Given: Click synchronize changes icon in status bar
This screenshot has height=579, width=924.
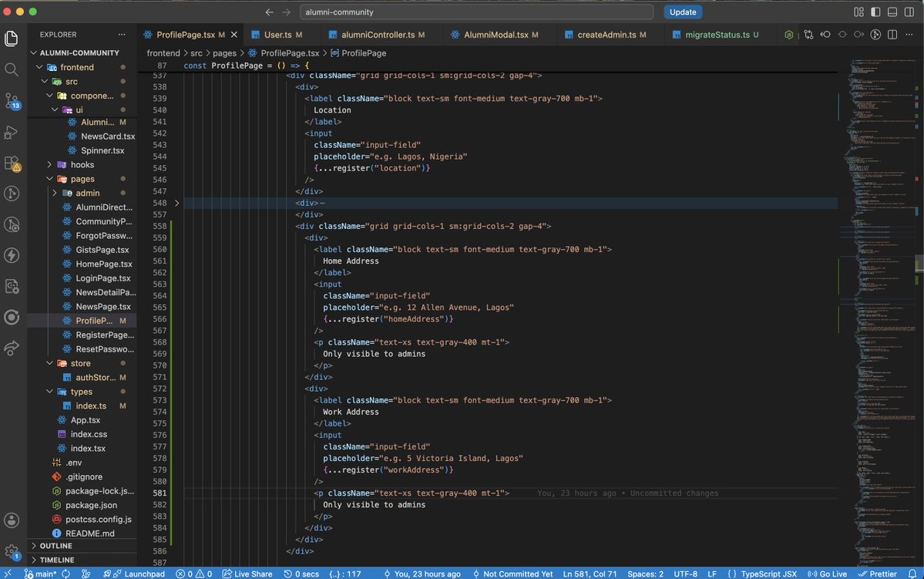Looking at the screenshot, I should point(66,574).
